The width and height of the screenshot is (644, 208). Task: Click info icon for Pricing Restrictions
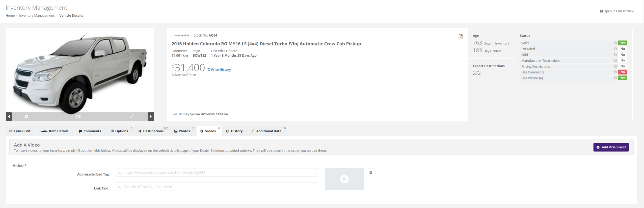(x=615, y=66)
